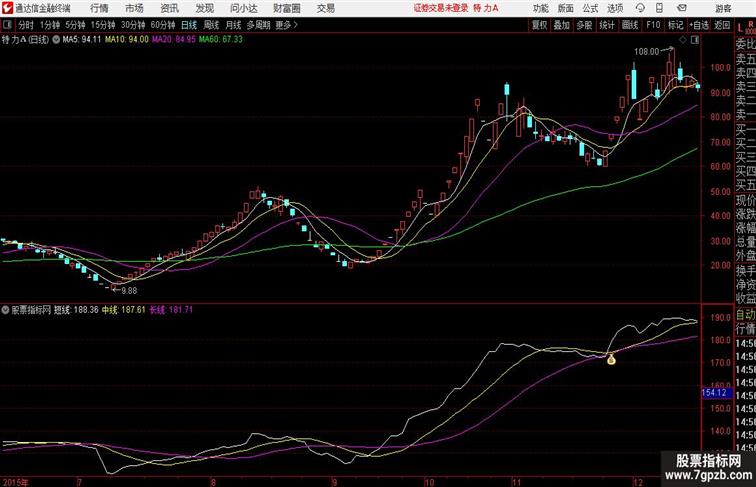Click the 多股 multi-stock button
The image size is (756, 487).
point(584,25)
